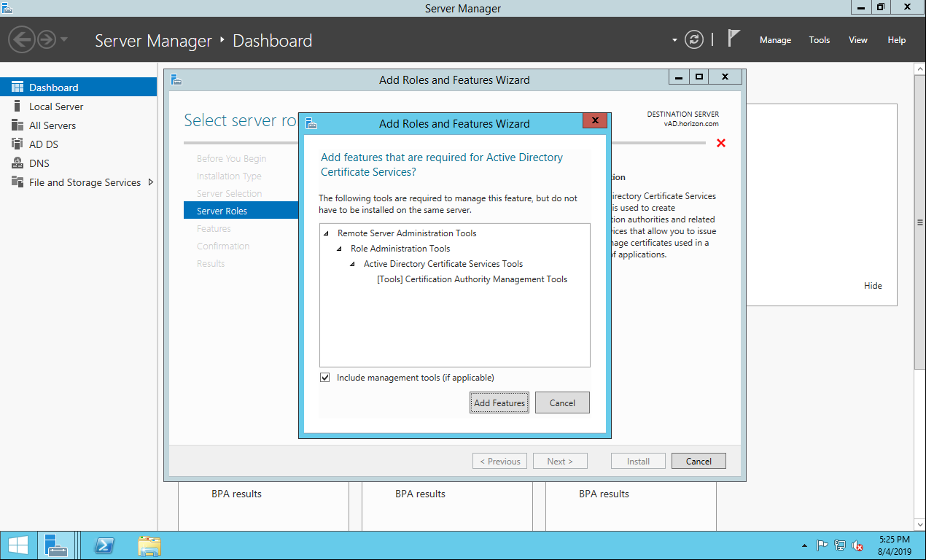This screenshot has width=926, height=560.
Task: Click the notifications flag icon
Action: tap(734, 39)
